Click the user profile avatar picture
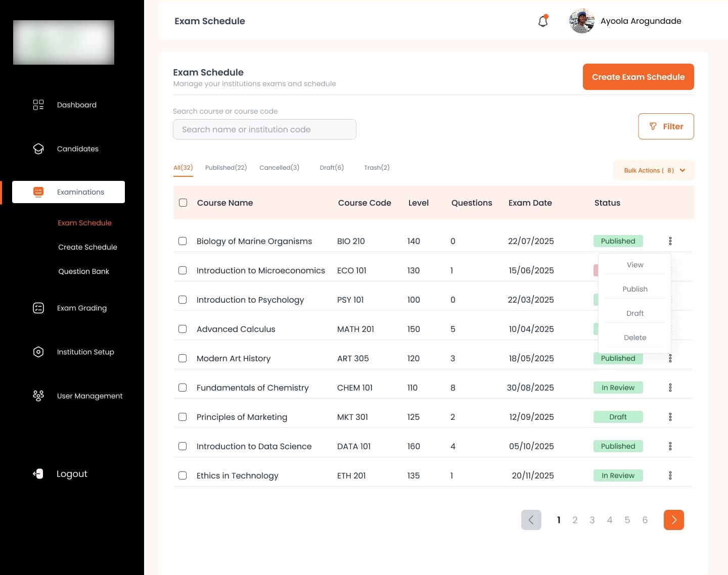728x575 pixels. pyautogui.click(x=582, y=21)
